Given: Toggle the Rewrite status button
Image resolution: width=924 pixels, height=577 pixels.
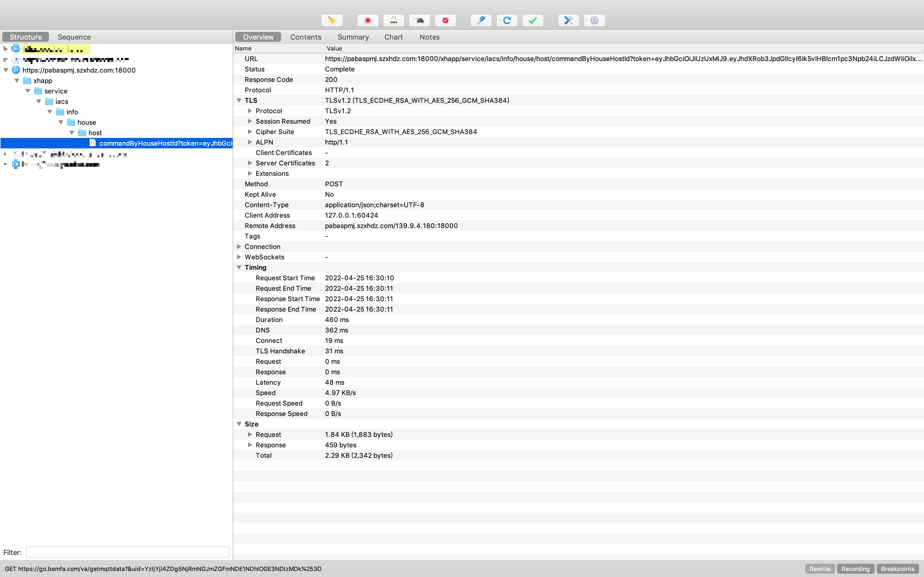Looking at the screenshot, I should click(820, 568).
